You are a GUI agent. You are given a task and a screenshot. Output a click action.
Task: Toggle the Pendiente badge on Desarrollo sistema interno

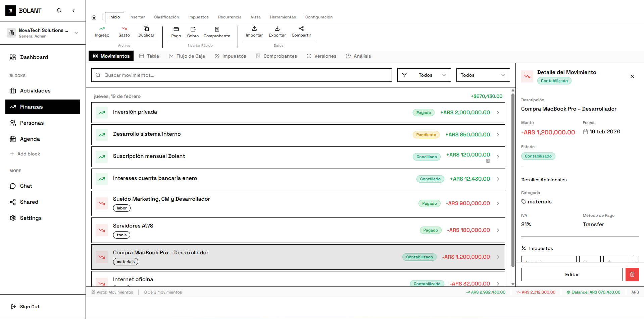tap(426, 134)
